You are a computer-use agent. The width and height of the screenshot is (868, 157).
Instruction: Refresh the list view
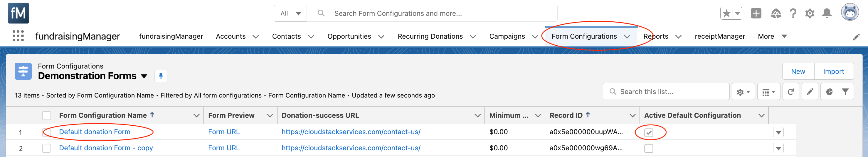[x=790, y=92]
